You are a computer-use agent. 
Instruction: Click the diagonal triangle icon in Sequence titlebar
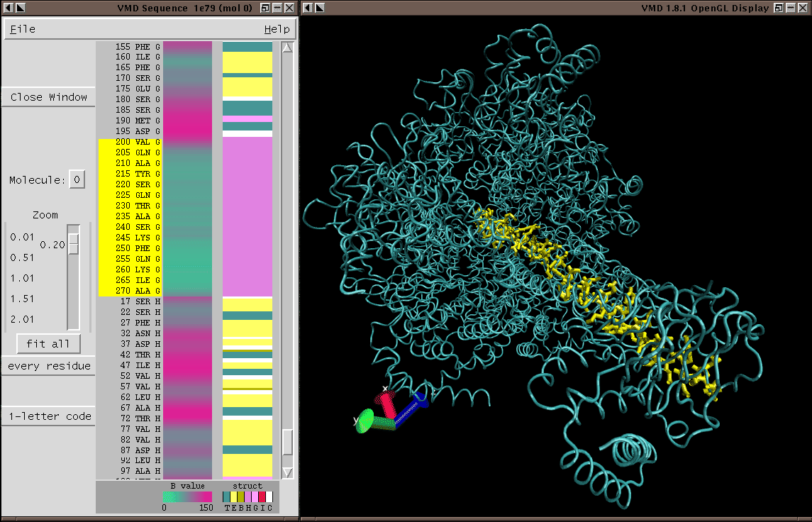[21, 8]
